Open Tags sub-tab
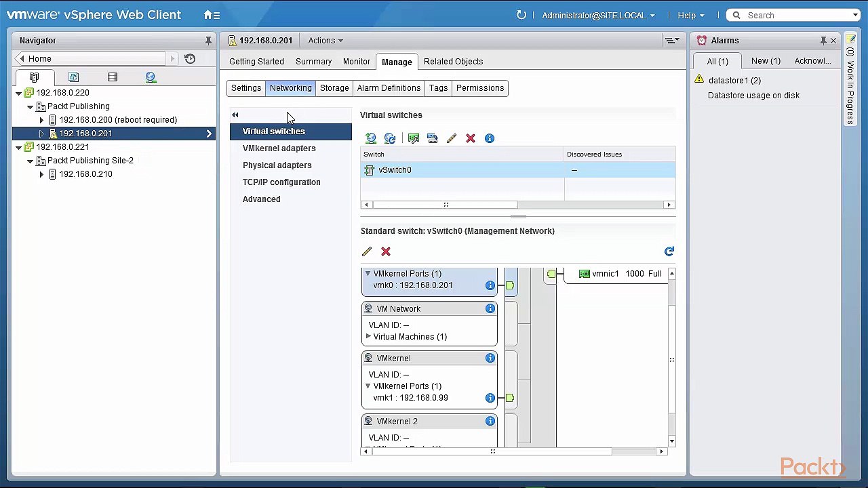The width and height of the screenshot is (868, 488). pyautogui.click(x=438, y=88)
